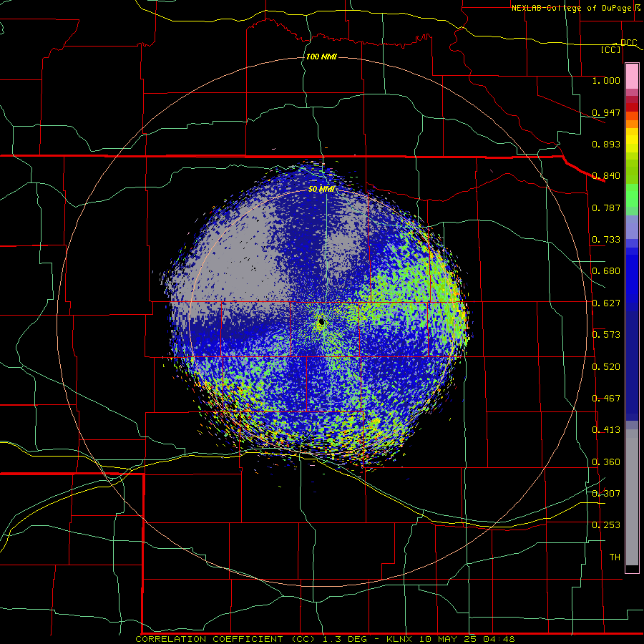Pick the pink swatch atop the color bar
Image resolution: width=644 pixels, height=644 pixels.
tap(632, 77)
